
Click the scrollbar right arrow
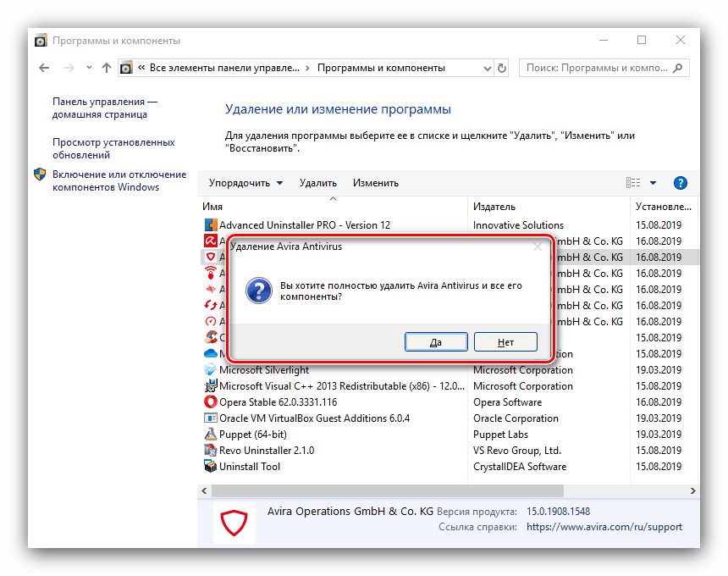click(x=692, y=490)
